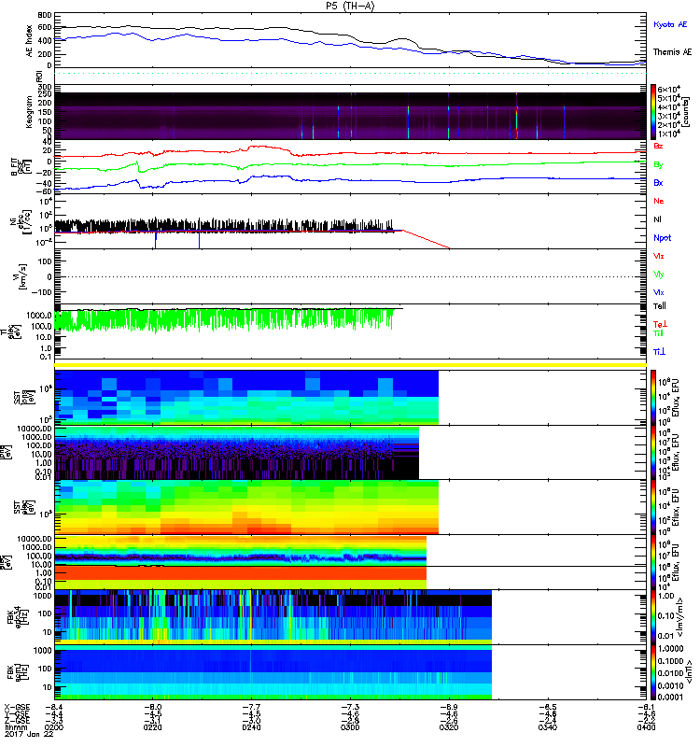Click the black Tell legend label
Viewport: 700px width, 747px height.
[660, 306]
